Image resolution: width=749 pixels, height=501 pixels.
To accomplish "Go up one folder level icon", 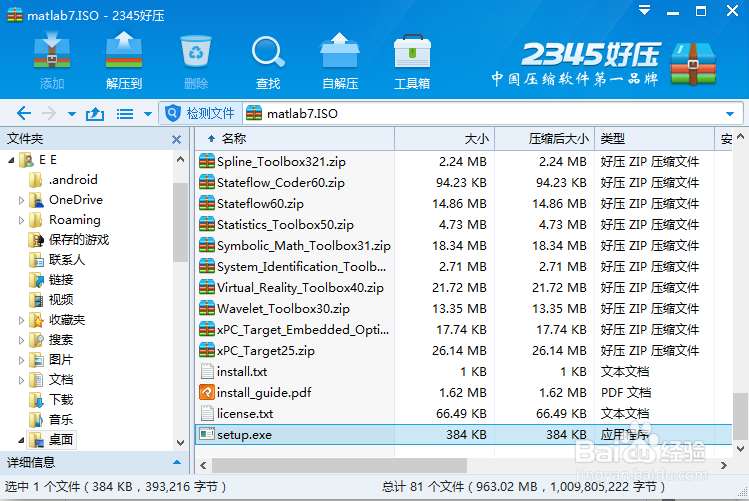I will (95, 114).
